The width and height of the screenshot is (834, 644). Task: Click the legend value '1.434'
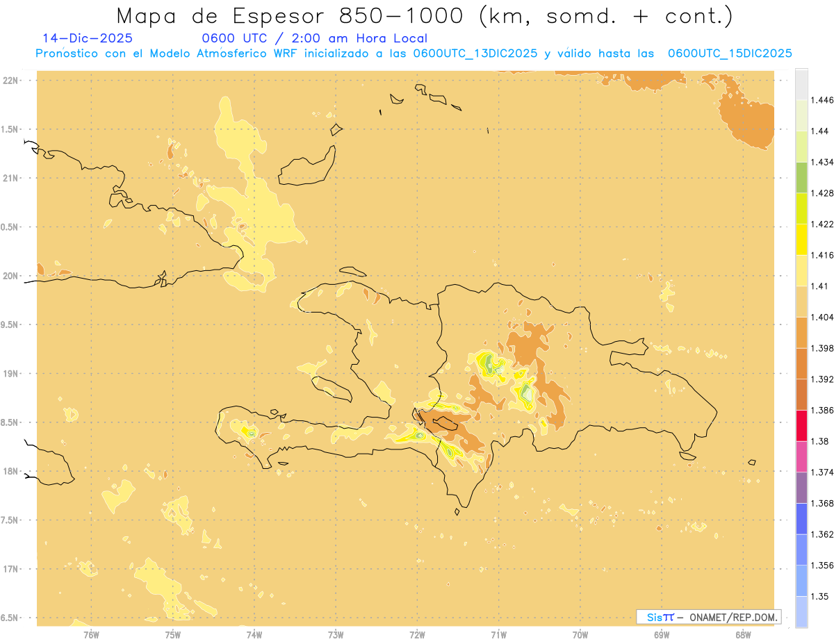821,162
